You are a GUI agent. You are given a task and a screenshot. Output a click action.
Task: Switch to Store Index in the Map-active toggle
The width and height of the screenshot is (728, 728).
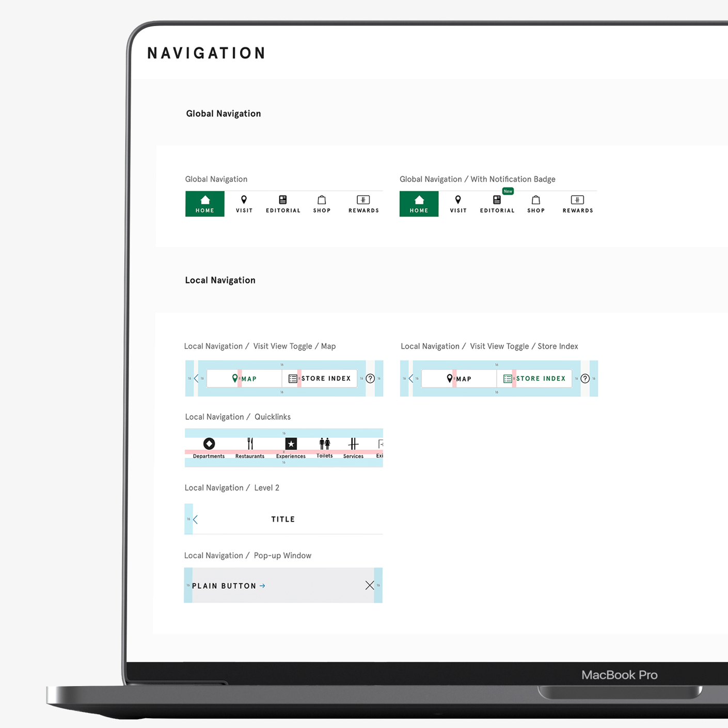tap(320, 378)
